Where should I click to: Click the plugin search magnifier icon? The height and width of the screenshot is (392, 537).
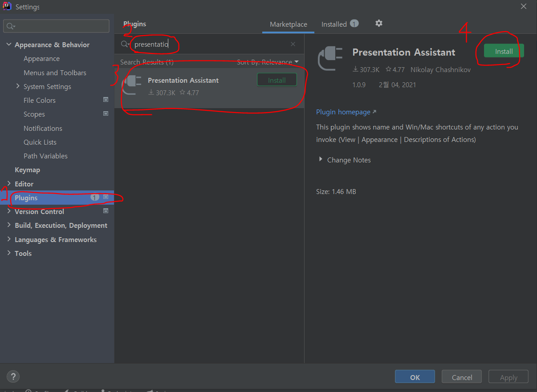[x=125, y=44]
